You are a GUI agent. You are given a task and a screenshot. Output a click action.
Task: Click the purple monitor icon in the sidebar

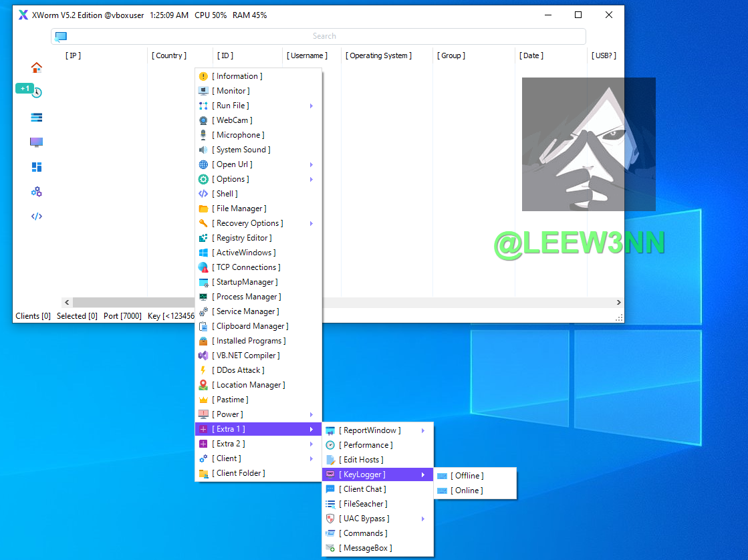click(37, 142)
